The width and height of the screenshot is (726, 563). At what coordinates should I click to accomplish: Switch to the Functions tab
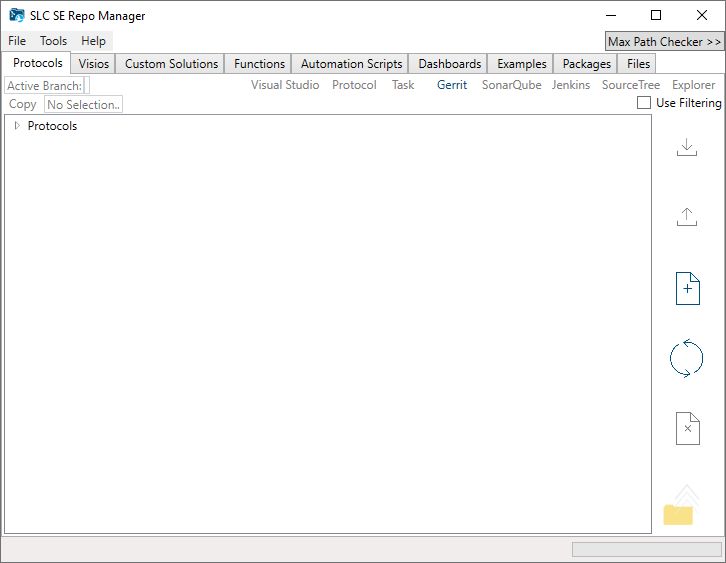coord(259,63)
